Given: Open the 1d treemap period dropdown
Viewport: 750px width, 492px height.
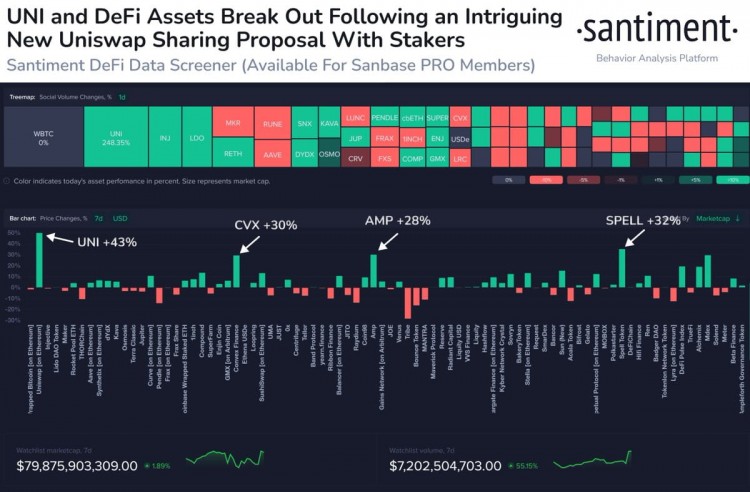Looking at the screenshot, I should point(121,96).
